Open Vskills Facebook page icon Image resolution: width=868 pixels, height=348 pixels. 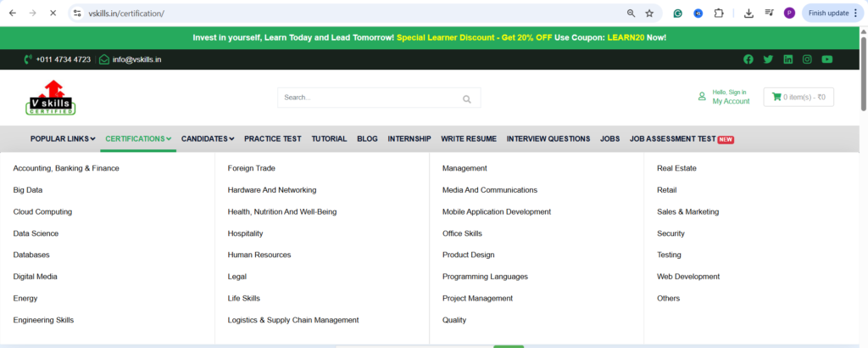[748, 59]
